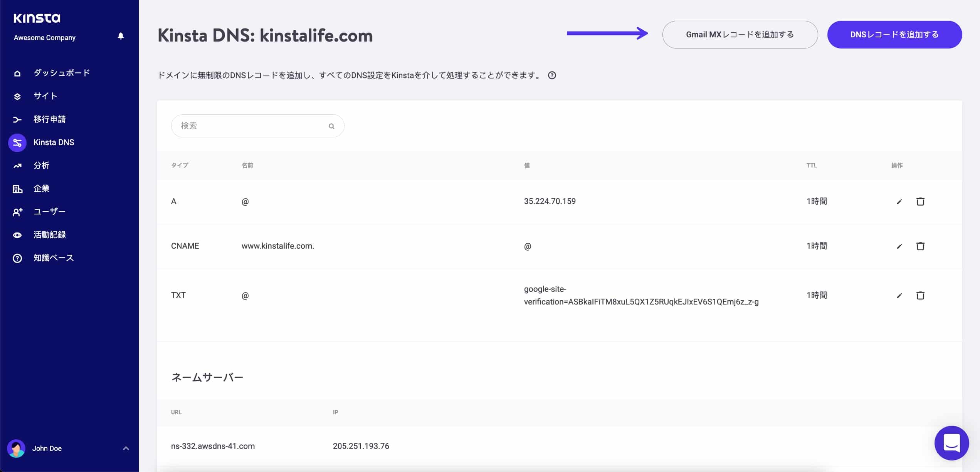Open サイト menu item
This screenshot has height=472, width=980.
pos(45,96)
